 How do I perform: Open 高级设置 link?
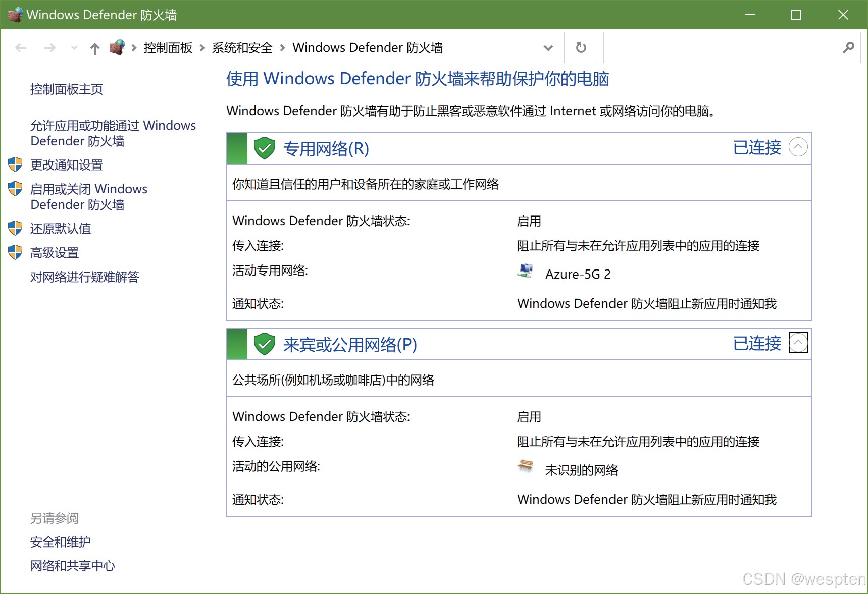pos(55,253)
